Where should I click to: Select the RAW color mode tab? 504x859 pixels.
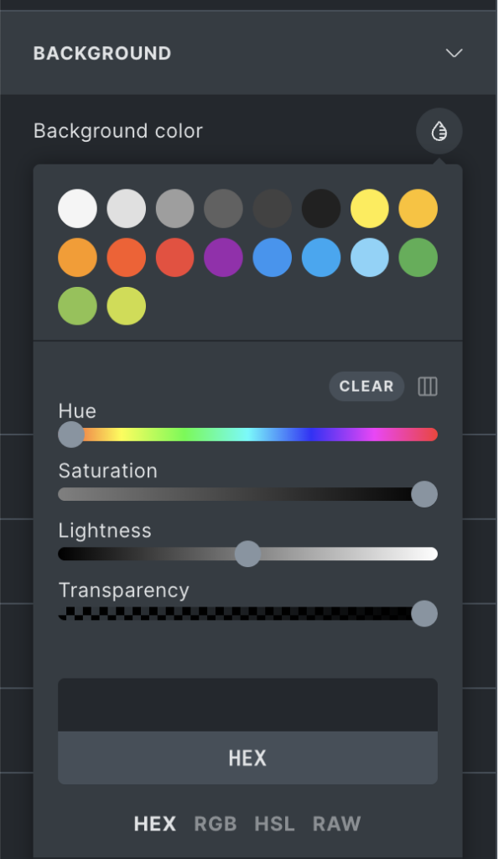(336, 824)
